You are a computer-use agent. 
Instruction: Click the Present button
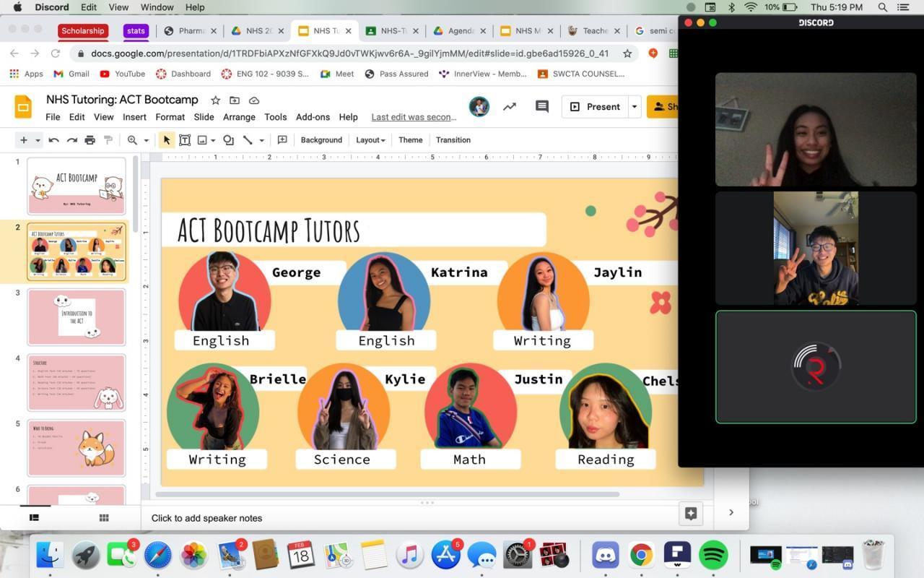point(596,107)
